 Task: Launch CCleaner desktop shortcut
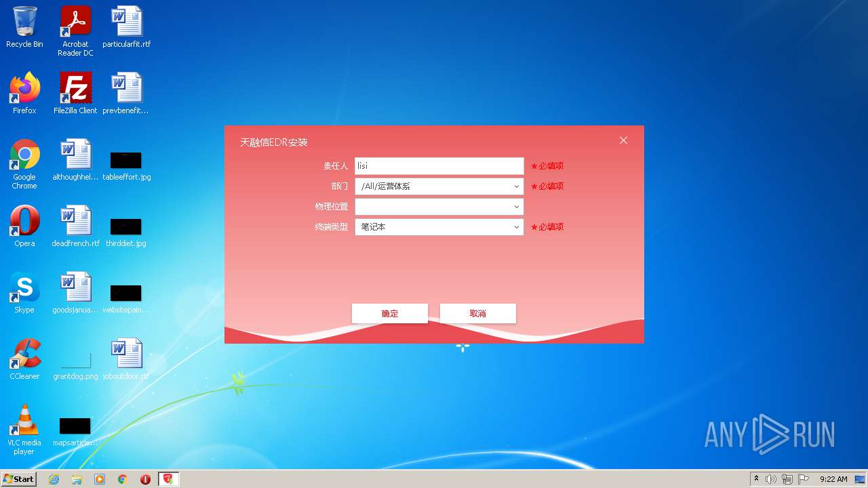pyautogui.click(x=24, y=359)
